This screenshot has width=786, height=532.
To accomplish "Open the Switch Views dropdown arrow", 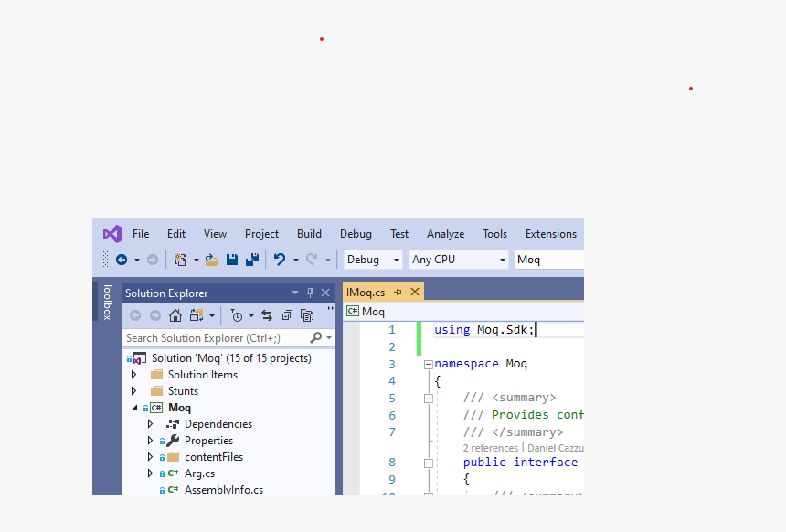I will [212, 316].
